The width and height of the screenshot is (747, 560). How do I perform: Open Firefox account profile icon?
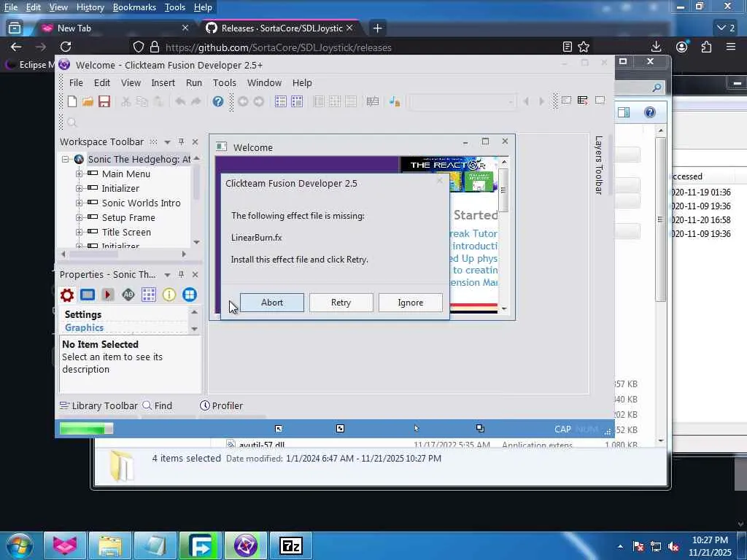click(x=682, y=47)
